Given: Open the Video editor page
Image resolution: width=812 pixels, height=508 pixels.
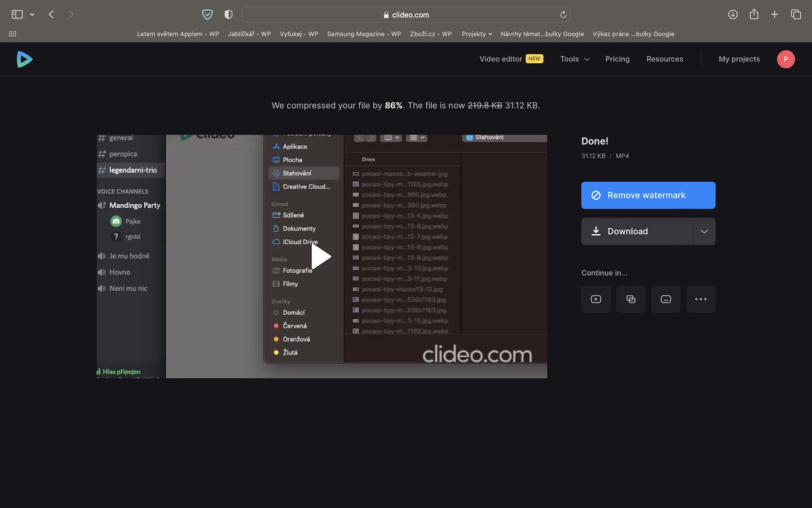Looking at the screenshot, I should 511,59.
